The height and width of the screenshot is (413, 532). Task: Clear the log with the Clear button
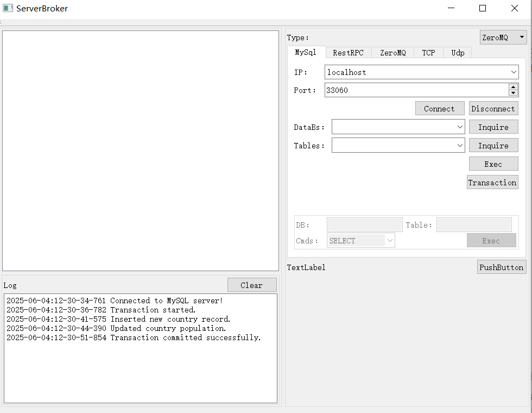pyautogui.click(x=252, y=285)
